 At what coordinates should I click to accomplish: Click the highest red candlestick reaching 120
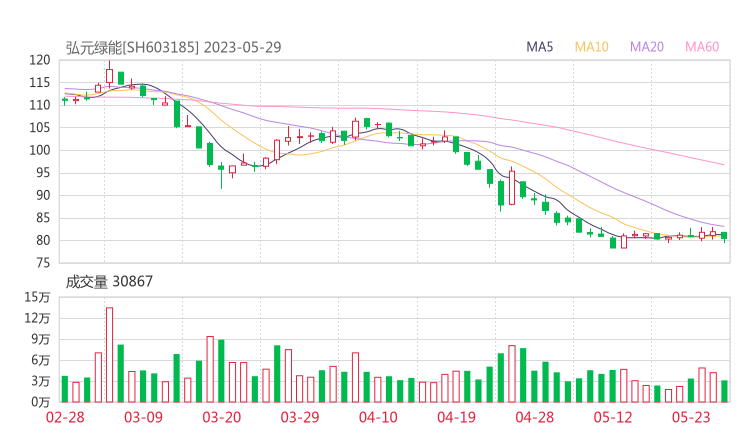109,76
